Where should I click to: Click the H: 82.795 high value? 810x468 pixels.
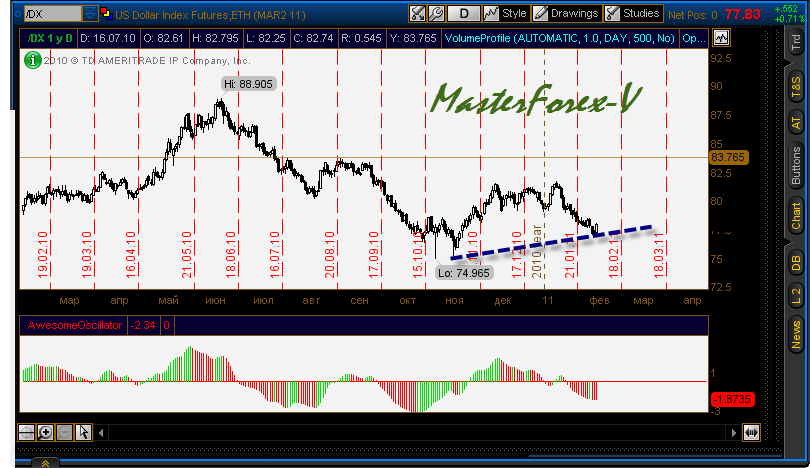[x=215, y=38]
